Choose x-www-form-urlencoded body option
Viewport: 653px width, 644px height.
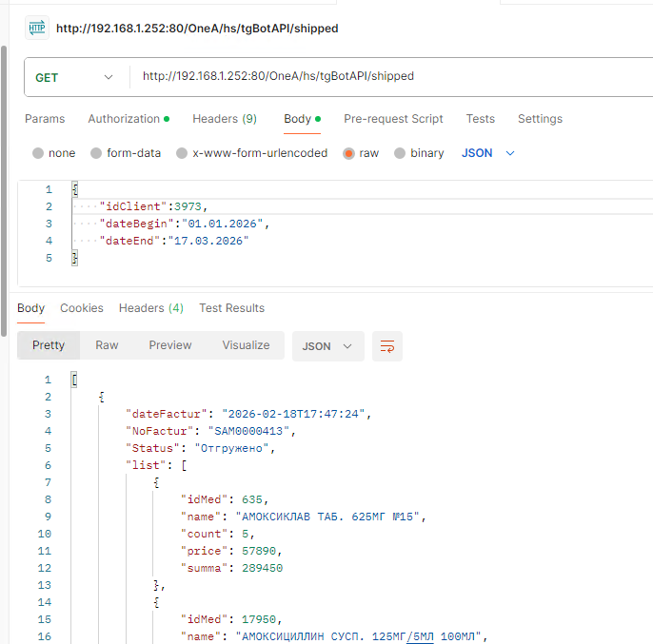[x=183, y=153]
